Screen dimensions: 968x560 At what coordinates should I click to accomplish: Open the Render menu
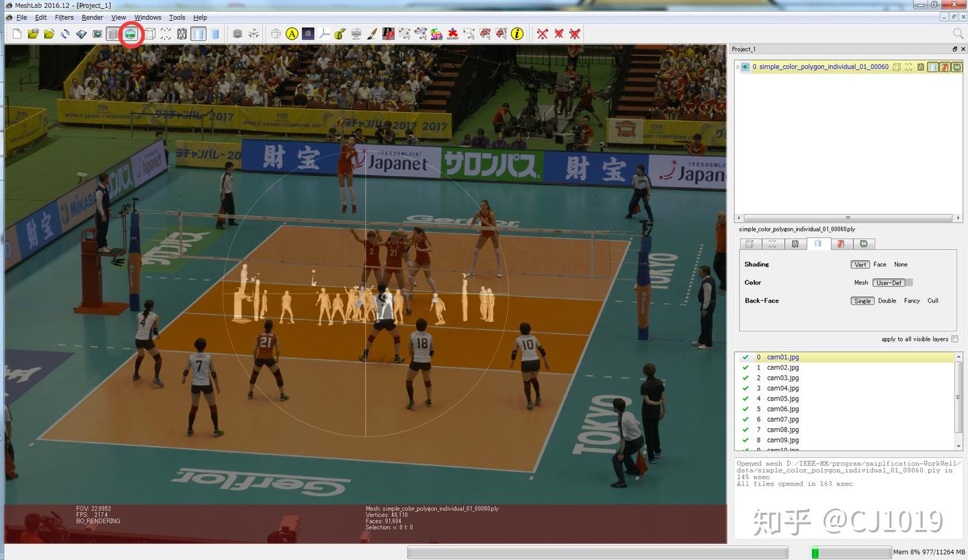pyautogui.click(x=93, y=17)
